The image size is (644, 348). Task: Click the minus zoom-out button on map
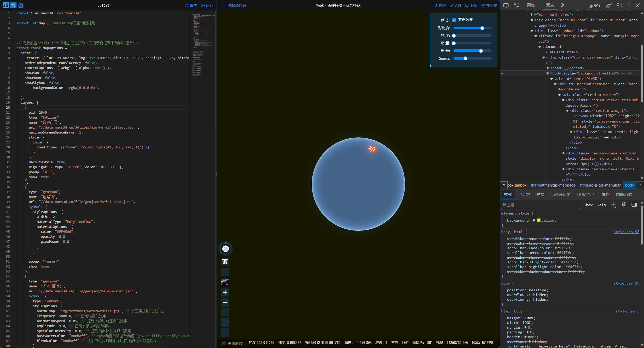tap(225, 303)
